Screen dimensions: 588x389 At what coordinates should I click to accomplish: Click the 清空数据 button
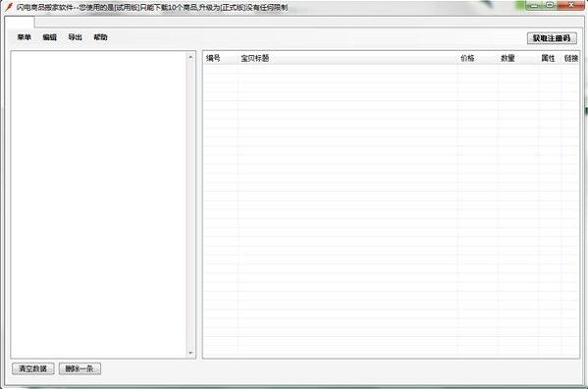click(x=33, y=368)
